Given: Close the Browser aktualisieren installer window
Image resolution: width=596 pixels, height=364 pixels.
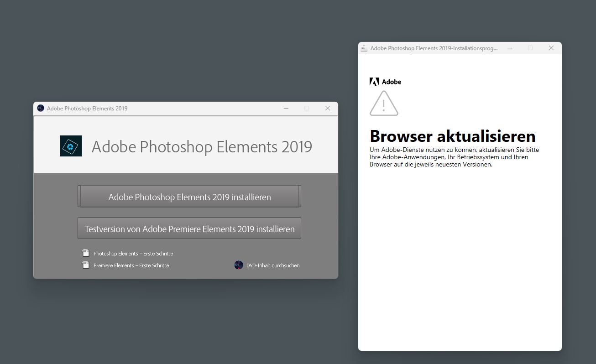Looking at the screenshot, I should [551, 48].
